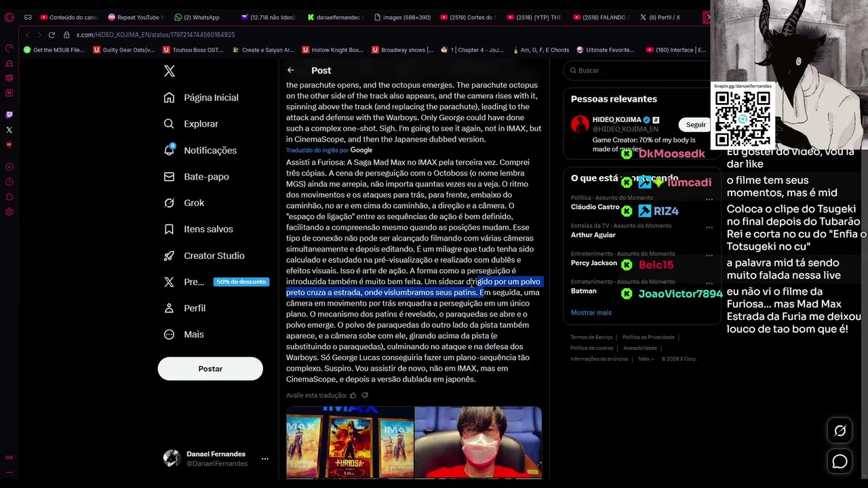This screenshot has width=868, height=488.
Task: Open the Am, G, F, E Chords bookmark
Action: (540, 49)
